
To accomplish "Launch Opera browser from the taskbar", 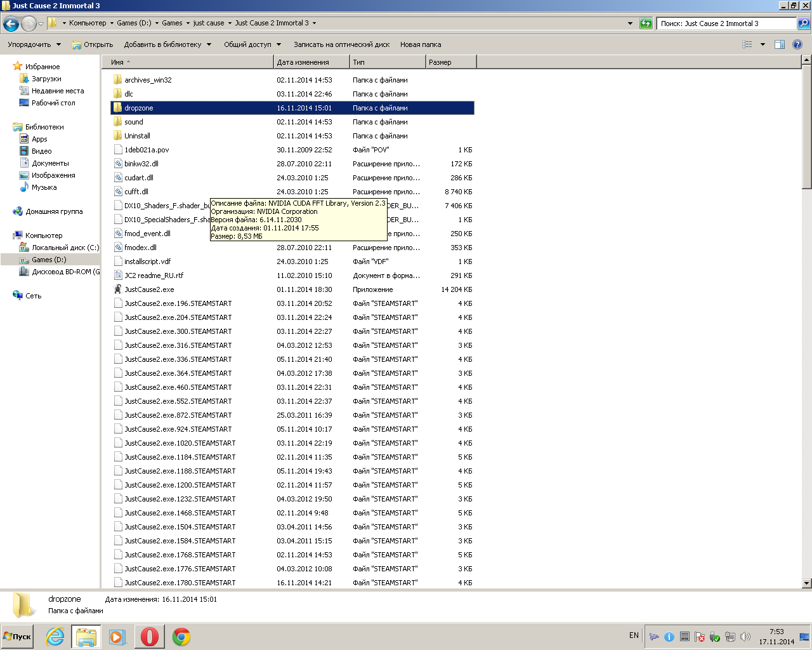I will (150, 637).
